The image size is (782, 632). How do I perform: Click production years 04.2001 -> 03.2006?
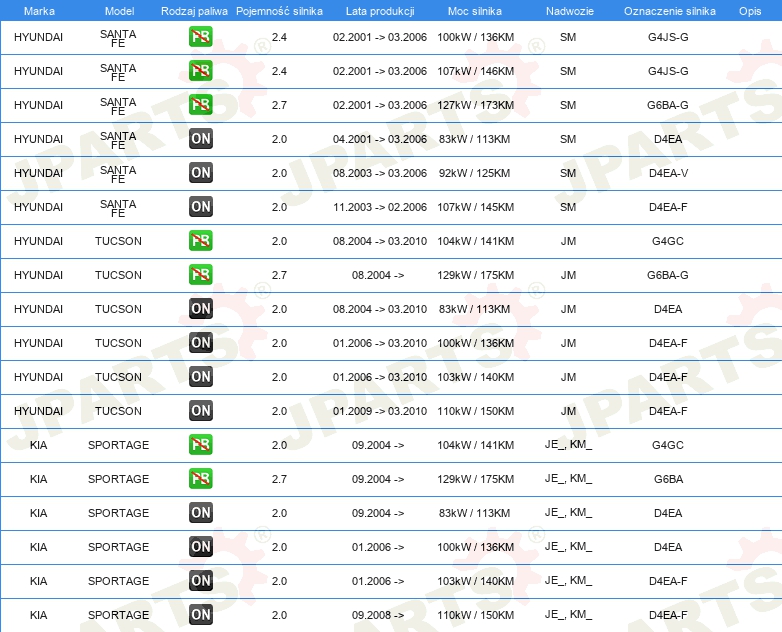click(380, 139)
